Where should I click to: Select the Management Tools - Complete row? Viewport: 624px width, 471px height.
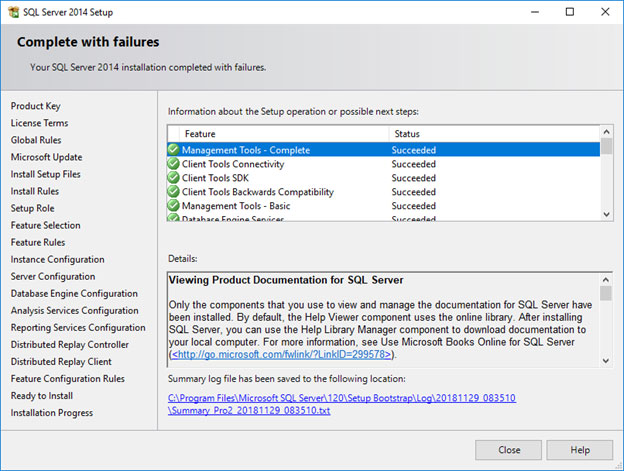click(x=384, y=150)
